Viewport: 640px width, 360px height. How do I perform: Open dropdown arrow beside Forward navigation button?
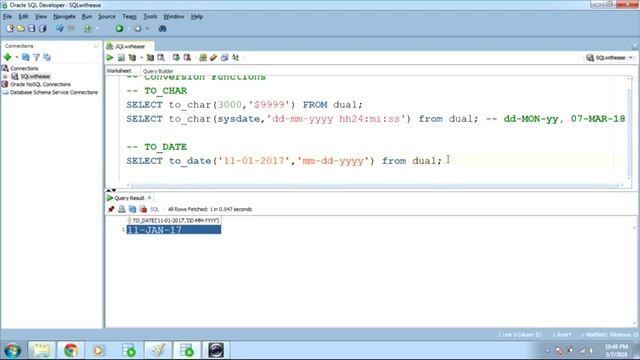click(147, 29)
